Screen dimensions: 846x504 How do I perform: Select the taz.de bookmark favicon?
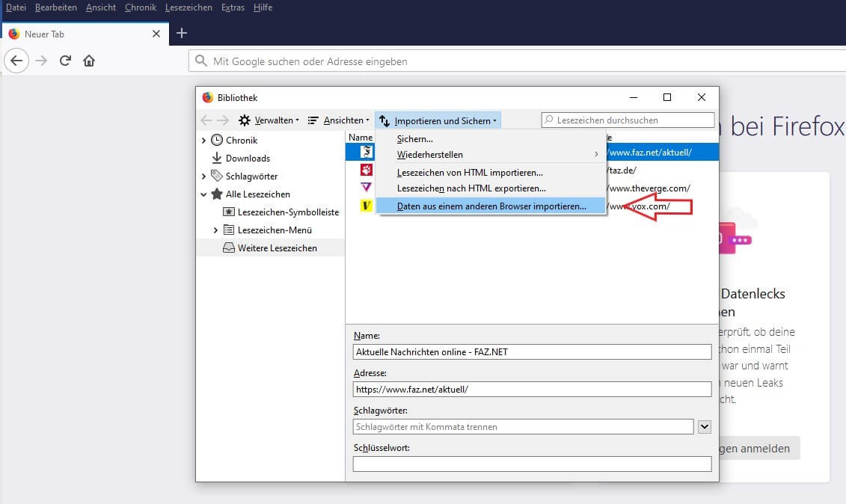coord(367,170)
